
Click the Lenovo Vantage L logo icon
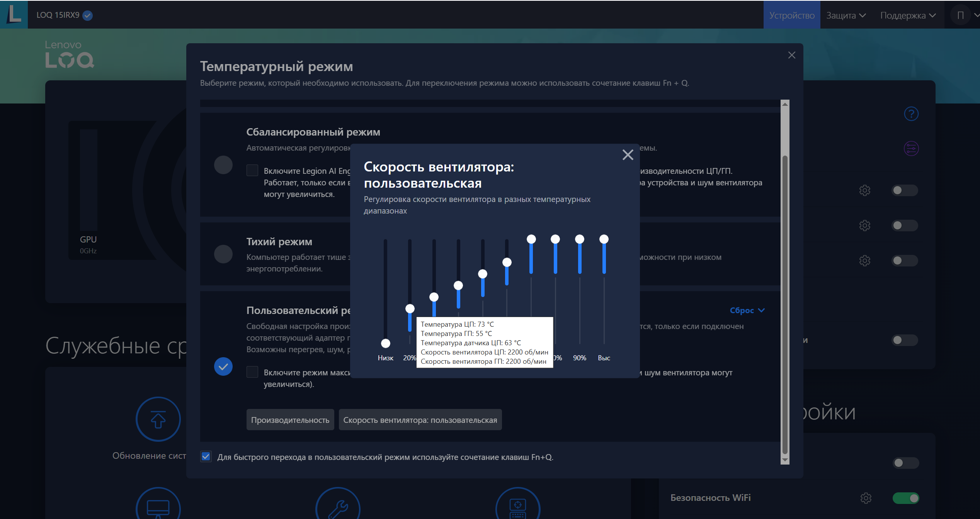(x=14, y=14)
